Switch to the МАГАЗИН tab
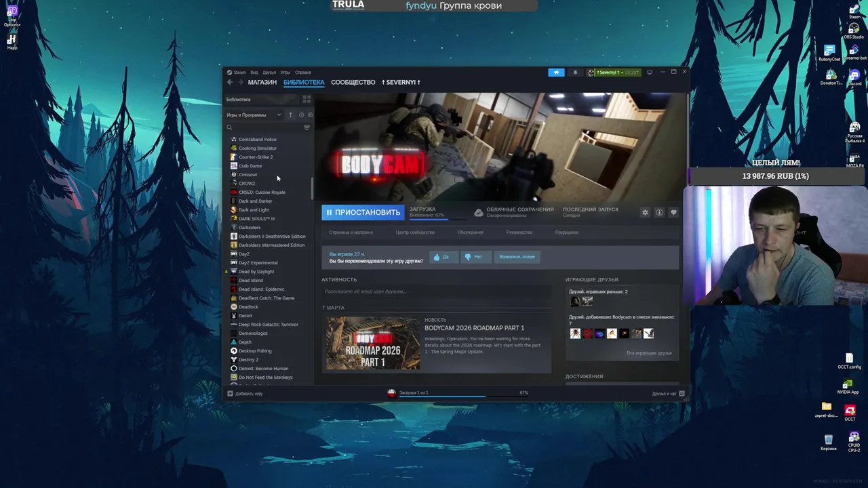 (x=262, y=82)
